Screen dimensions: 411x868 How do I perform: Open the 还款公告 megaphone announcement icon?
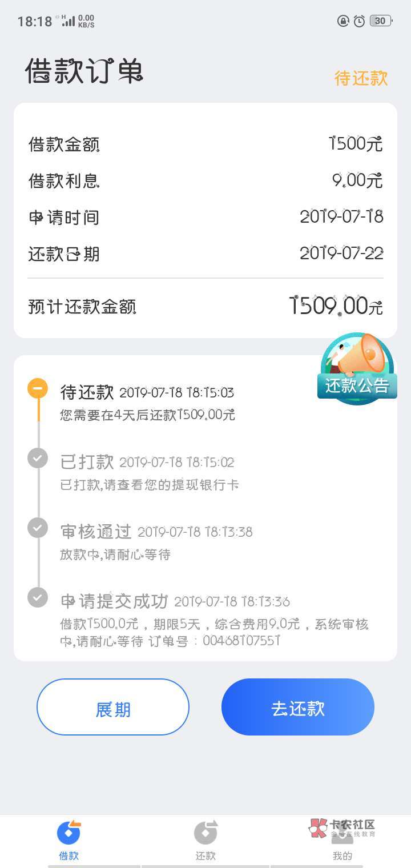point(357,368)
